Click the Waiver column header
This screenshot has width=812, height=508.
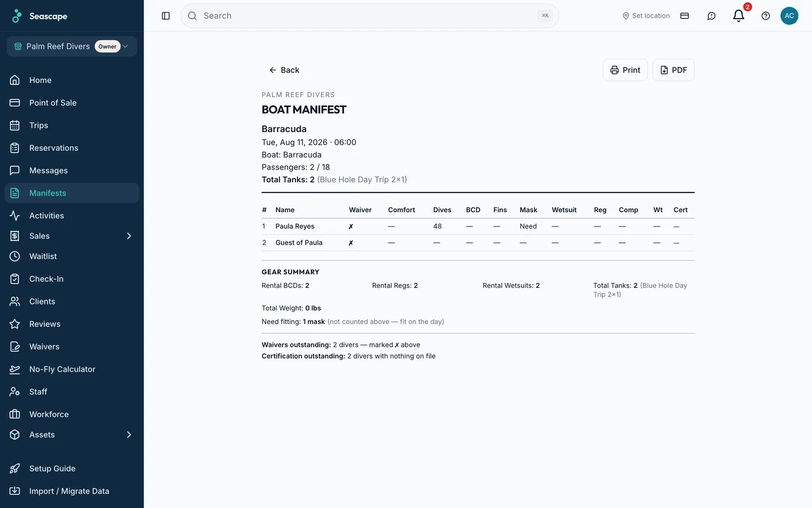point(360,210)
